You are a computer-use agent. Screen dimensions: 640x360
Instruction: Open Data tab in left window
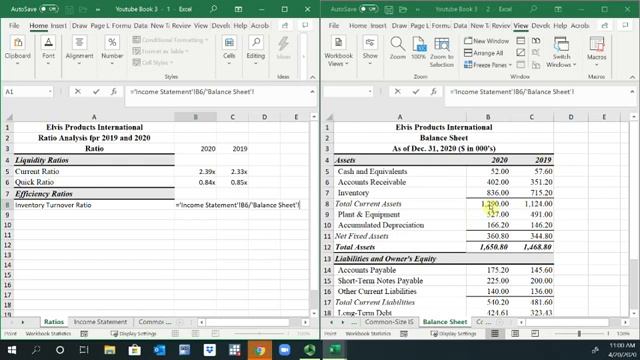(x=140, y=26)
